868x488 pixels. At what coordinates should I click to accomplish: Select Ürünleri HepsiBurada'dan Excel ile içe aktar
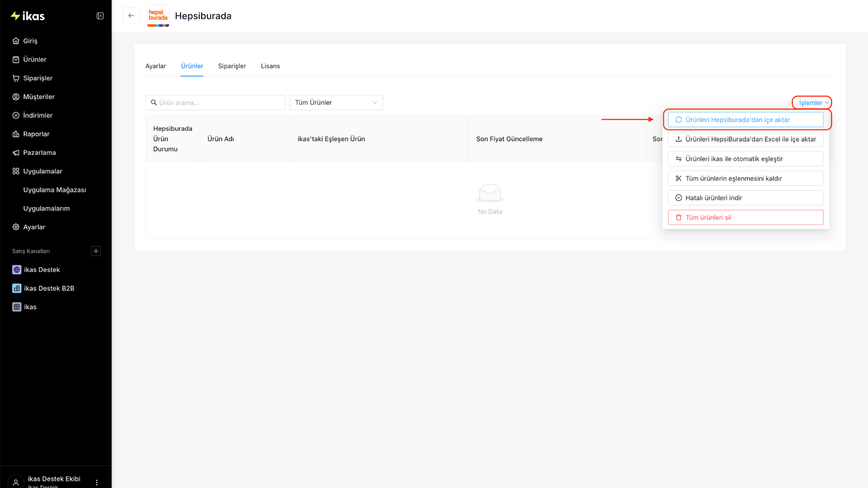(x=745, y=139)
